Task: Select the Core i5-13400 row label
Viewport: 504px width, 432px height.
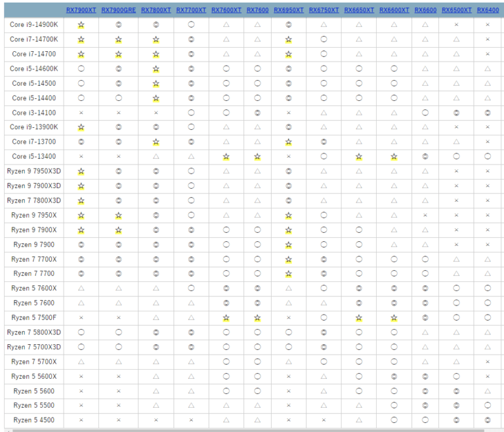Action: [34, 157]
